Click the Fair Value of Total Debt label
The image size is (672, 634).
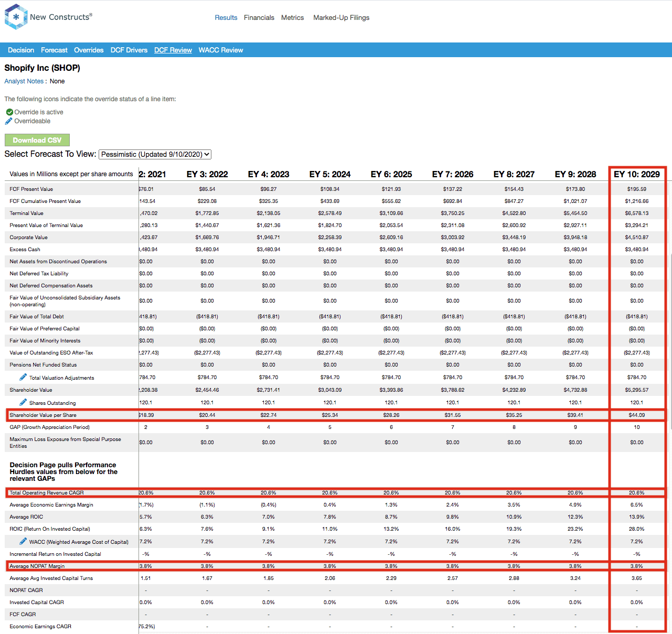(37, 317)
